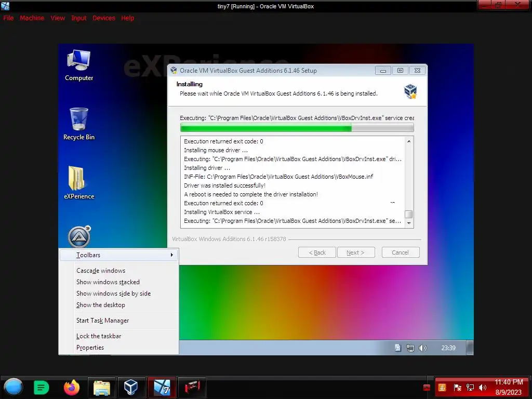Screen dimensions: 532x399
Task: Click the round A application desktop icon
Action: coord(79,236)
